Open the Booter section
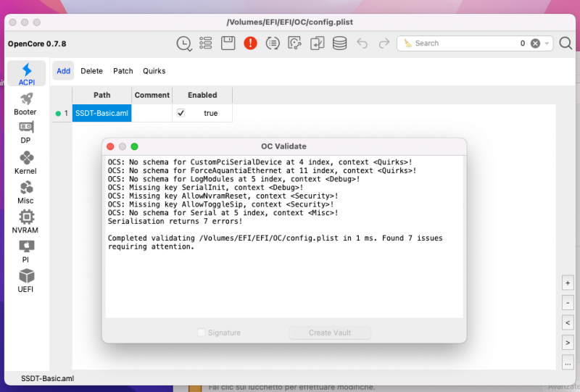580x392 pixels. point(25,104)
